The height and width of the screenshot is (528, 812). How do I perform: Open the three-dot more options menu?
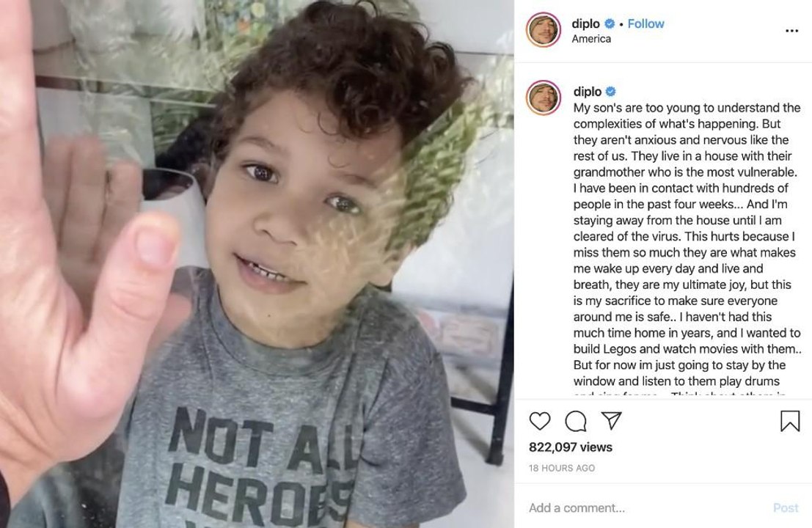(x=791, y=31)
